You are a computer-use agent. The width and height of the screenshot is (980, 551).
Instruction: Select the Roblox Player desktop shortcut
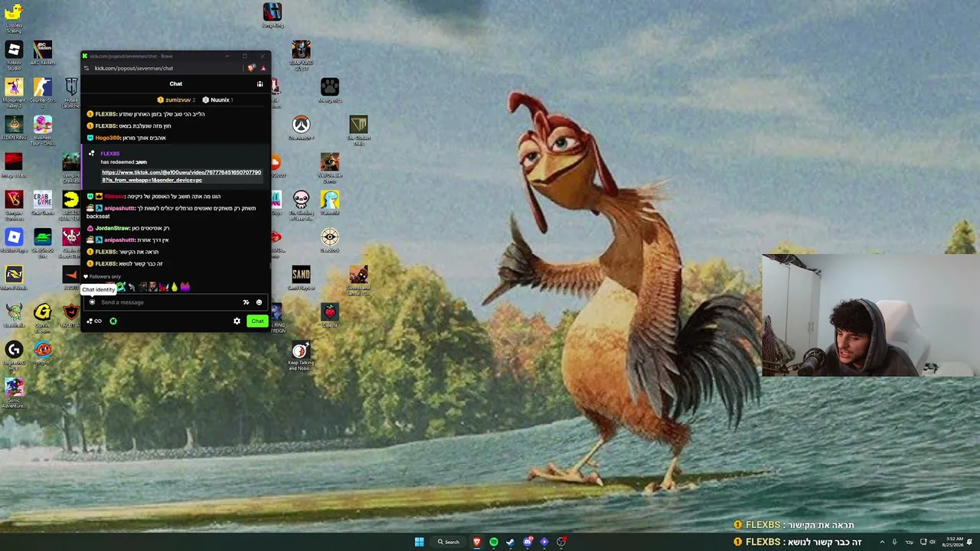pyautogui.click(x=14, y=241)
